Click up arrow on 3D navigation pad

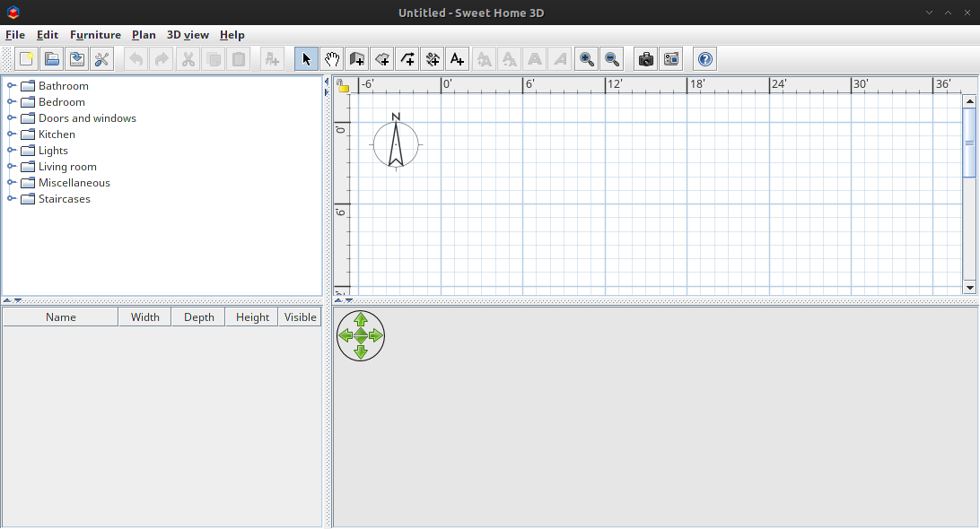[361, 320]
